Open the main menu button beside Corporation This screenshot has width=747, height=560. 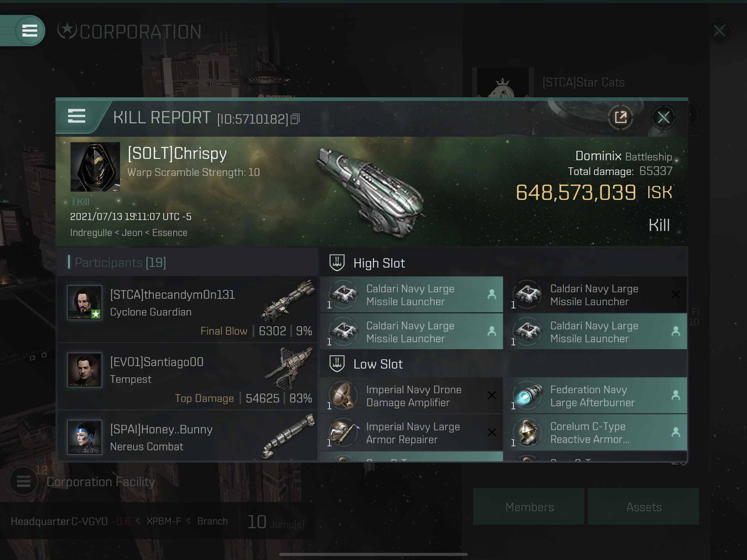coord(30,31)
